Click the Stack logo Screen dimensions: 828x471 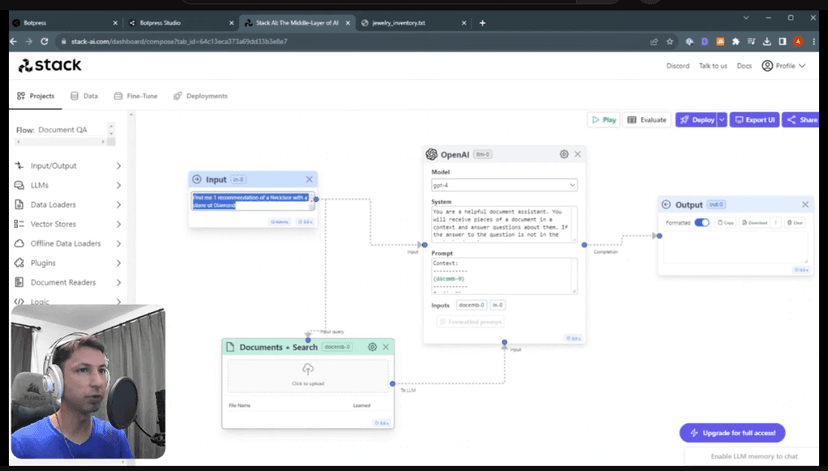click(x=50, y=65)
